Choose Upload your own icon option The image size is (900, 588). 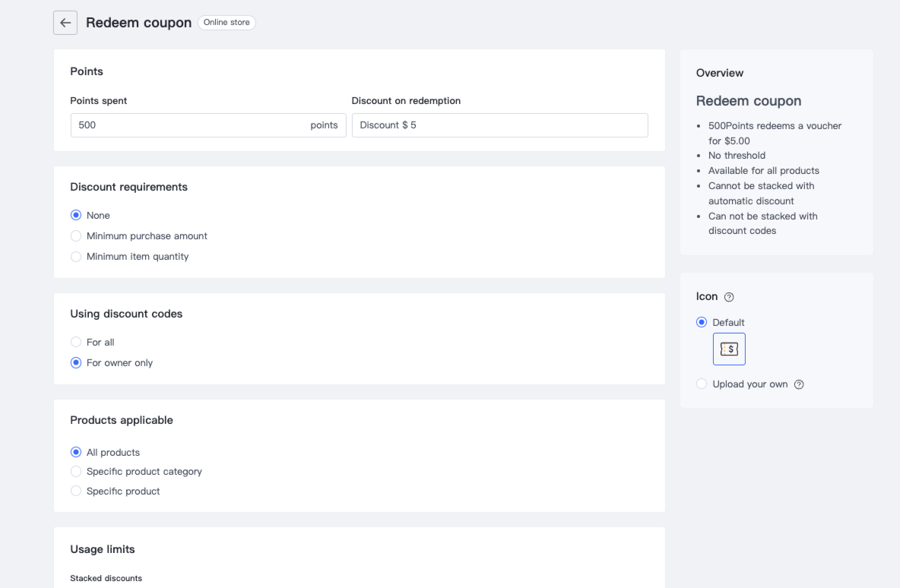(x=702, y=384)
